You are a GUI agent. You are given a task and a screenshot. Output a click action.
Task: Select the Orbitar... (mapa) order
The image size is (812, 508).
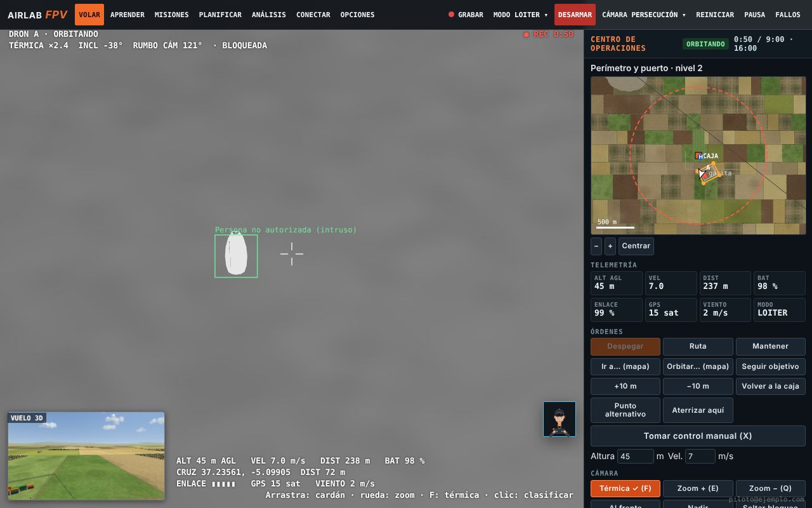698,366
